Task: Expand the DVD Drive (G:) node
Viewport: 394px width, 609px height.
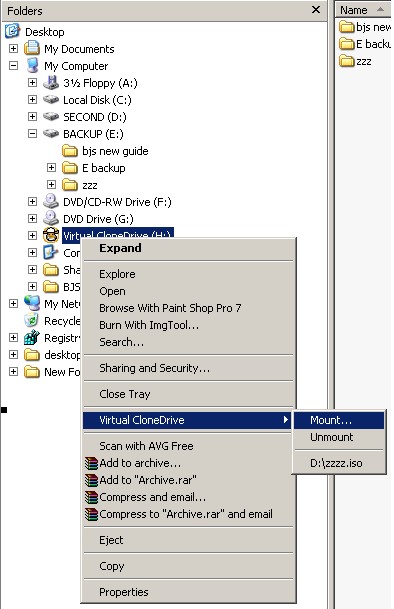Action: (33, 219)
